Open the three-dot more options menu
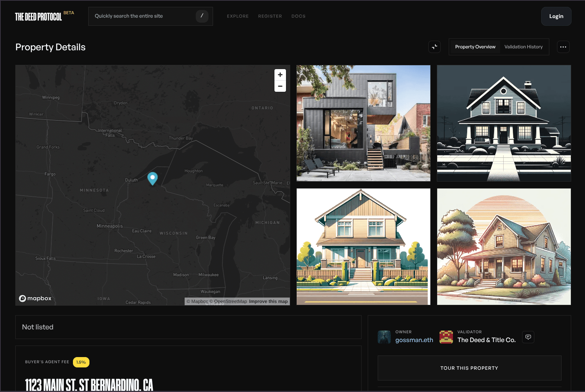Image resolution: width=585 pixels, height=392 pixels. (563, 47)
